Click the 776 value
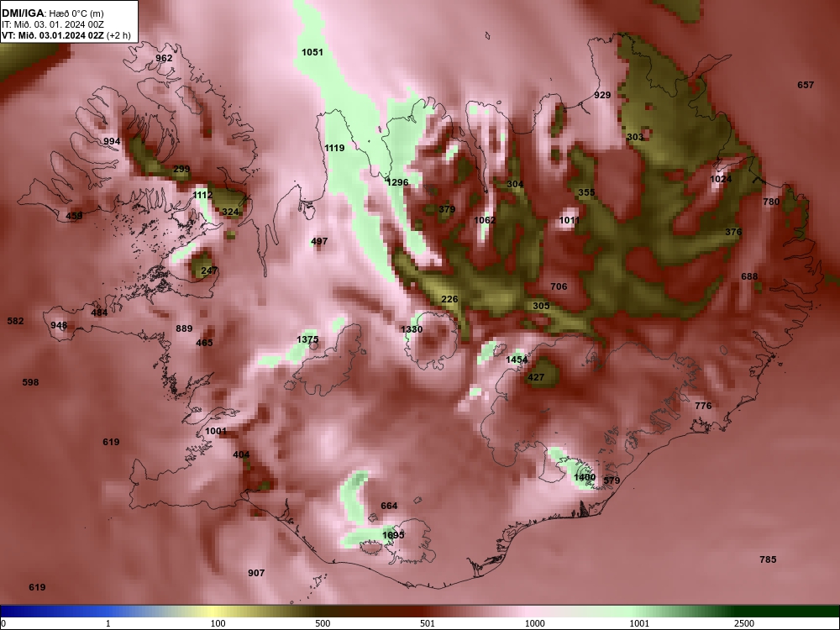 (703, 406)
